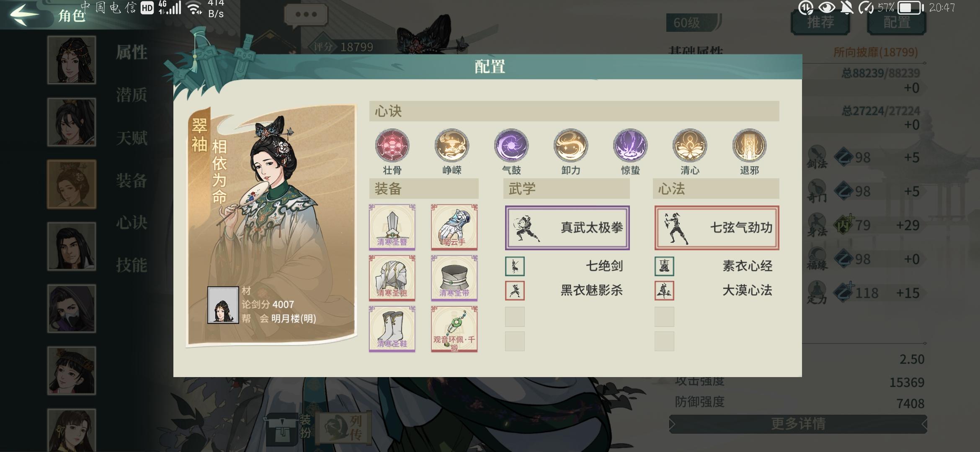
Task: Choose the 七绝剑 skill entry
Action: [x=567, y=266]
